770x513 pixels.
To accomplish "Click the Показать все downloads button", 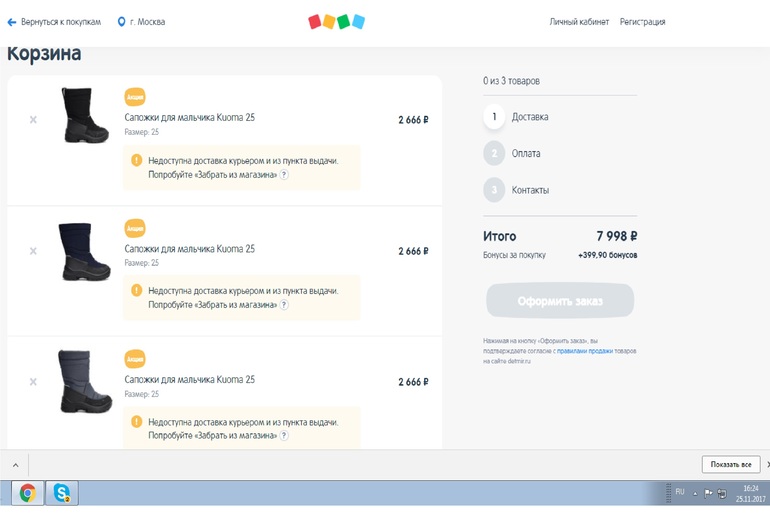I will pyautogui.click(x=730, y=465).
